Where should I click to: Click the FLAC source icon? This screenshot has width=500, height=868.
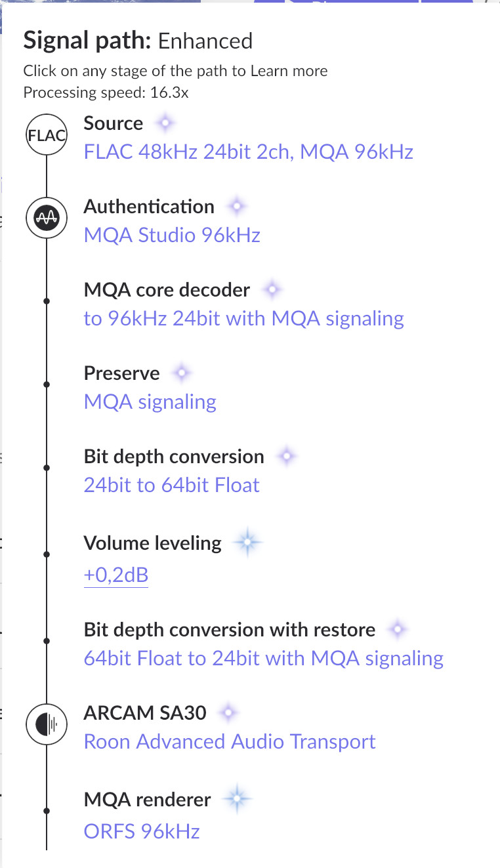(x=46, y=137)
